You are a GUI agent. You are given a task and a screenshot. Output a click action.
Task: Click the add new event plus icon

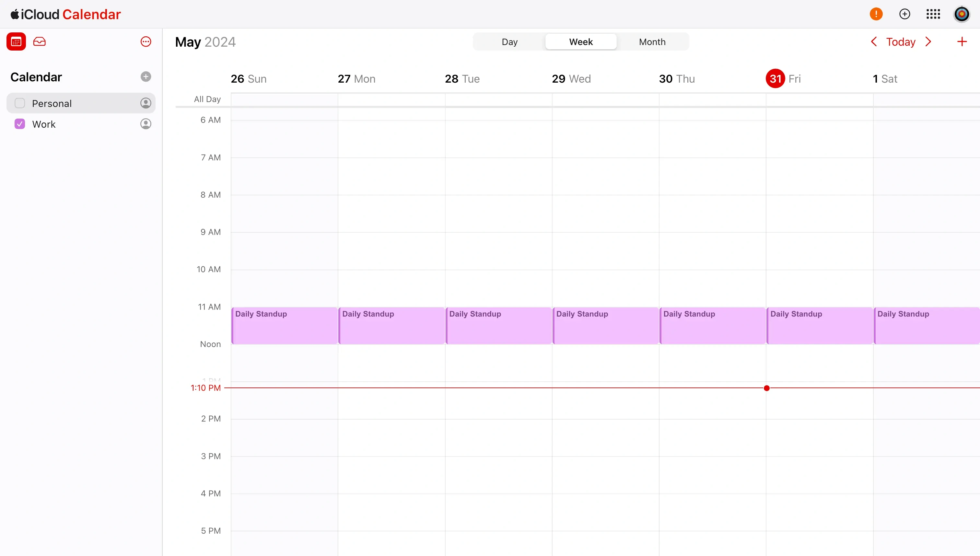pos(962,42)
